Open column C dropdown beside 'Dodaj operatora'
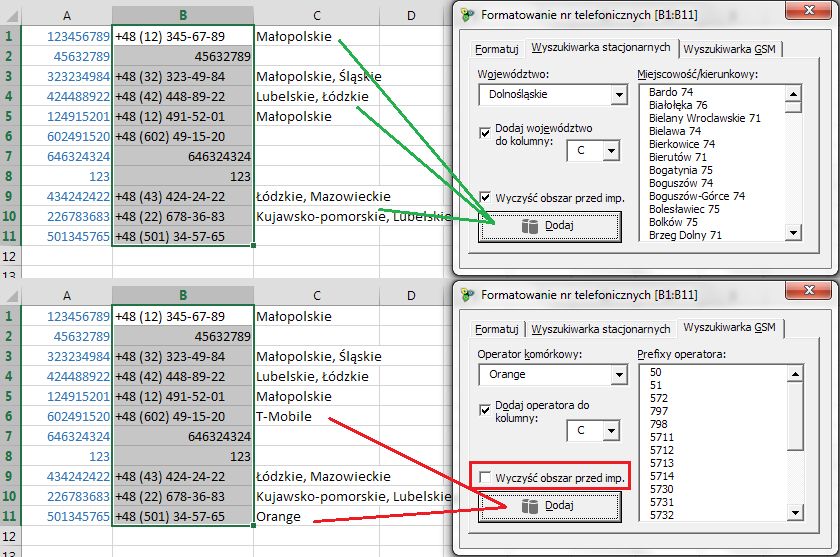This screenshot has width=840, height=557. coord(611,431)
